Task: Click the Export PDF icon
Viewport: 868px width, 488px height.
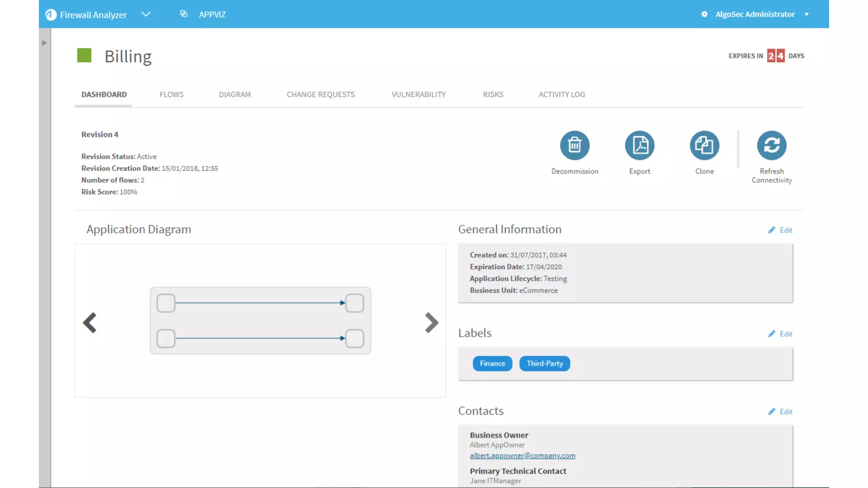Action: coord(640,145)
